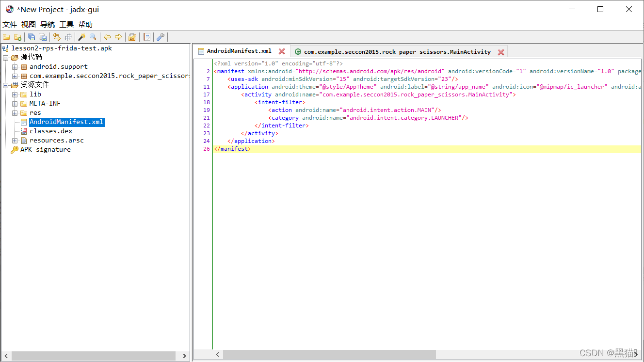The height and width of the screenshot is (362, 644).
Task: Toggle the Flatten packages toolbar icon
Action: pos(68,37)
